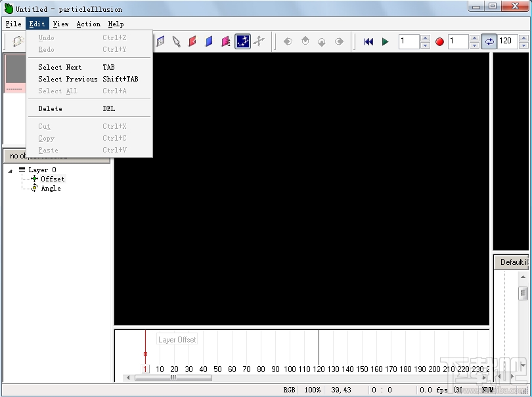Click Delete in the Edit menu

[50, 108]
